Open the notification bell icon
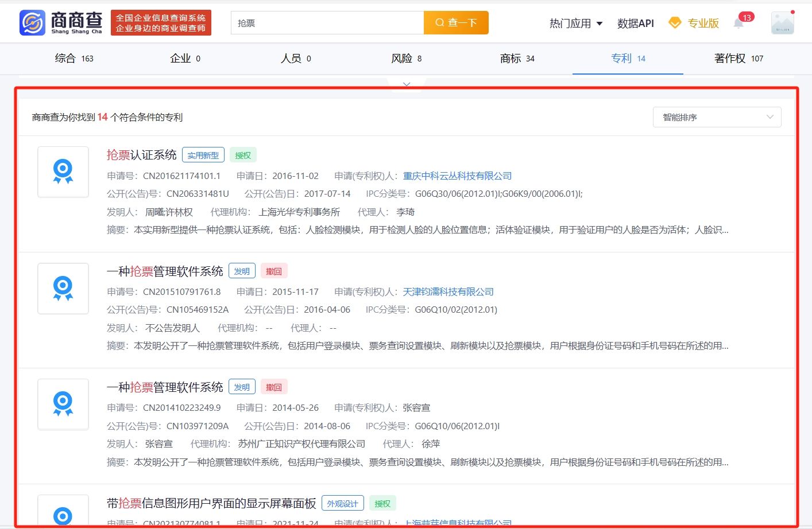812x529 pixels. pyautogui.click(x=739, y=24)
